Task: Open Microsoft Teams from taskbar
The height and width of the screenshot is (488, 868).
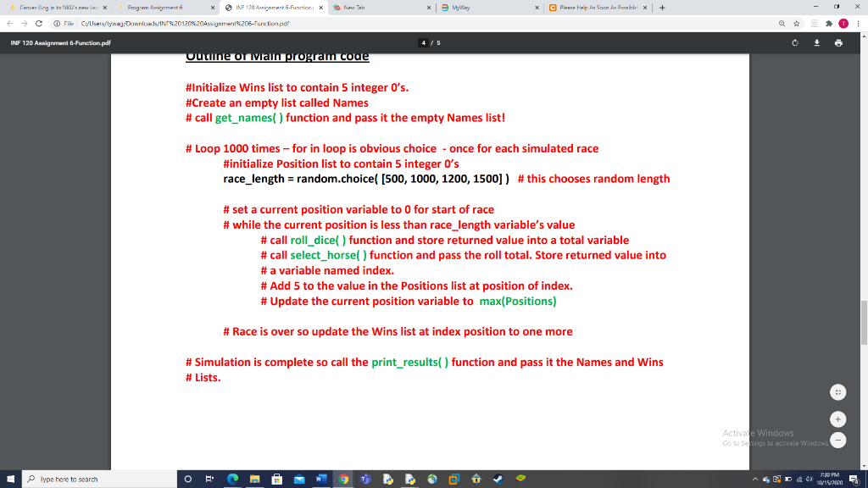Action: (x=365, y=480)
